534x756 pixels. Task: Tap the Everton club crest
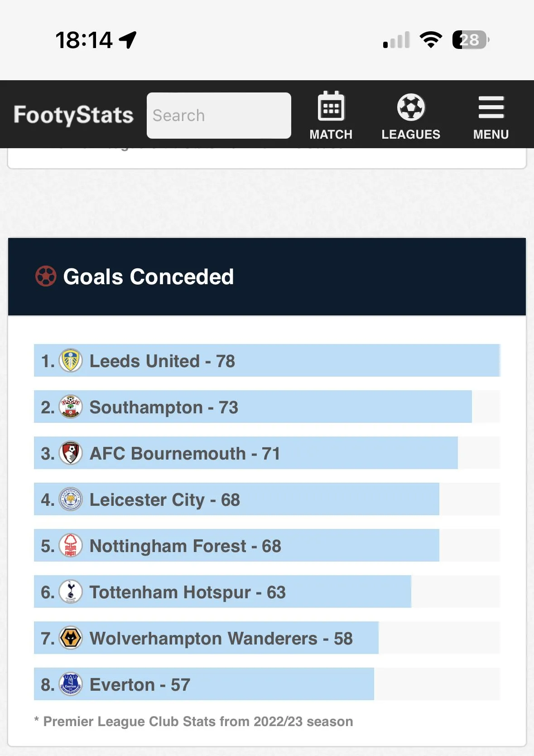click(71, 684)
